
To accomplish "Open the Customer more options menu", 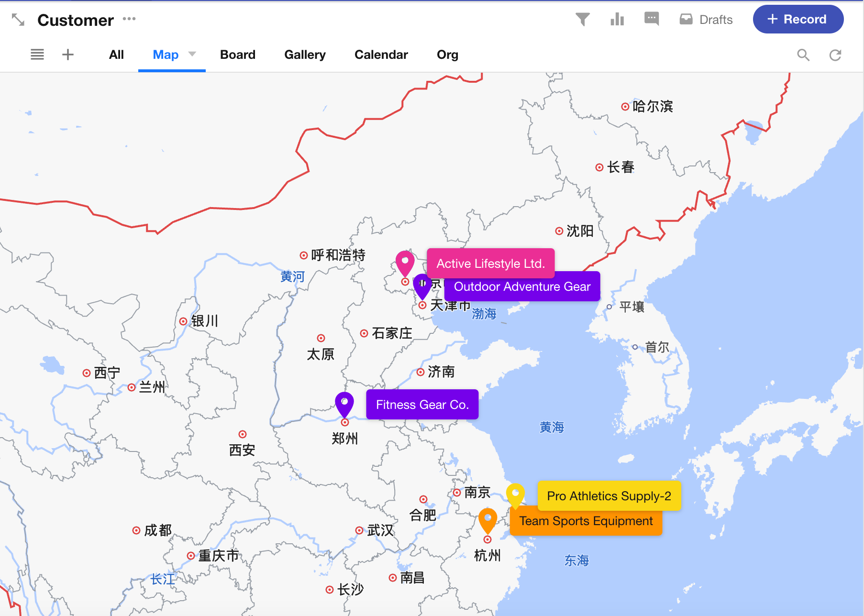I will [x=129, y=19].
